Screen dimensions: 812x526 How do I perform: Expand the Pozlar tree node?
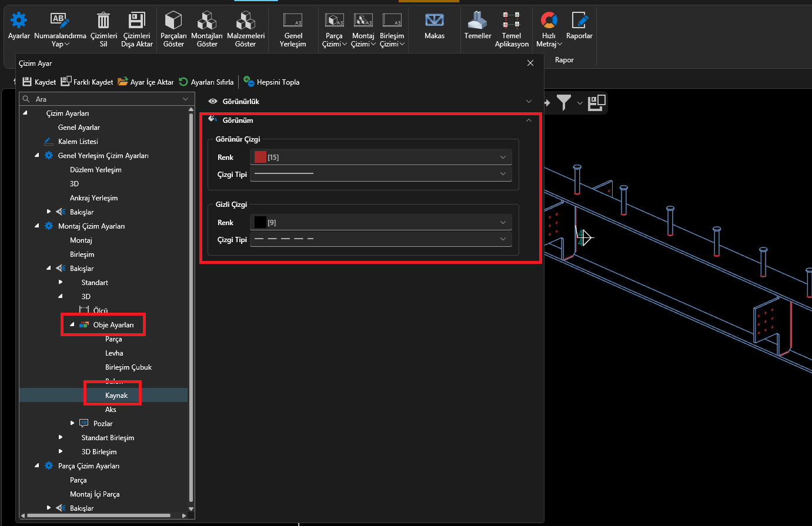[x=72, y=423]
